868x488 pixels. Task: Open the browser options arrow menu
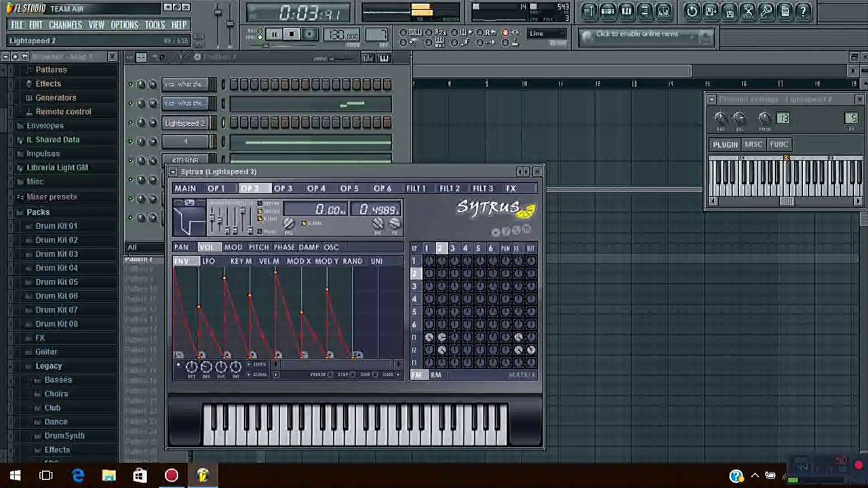coord(6,57)
